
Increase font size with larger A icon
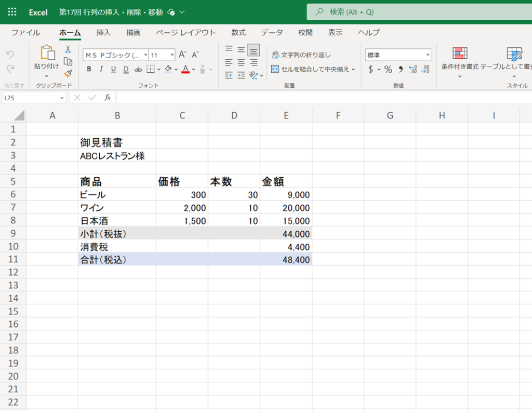click(182, 55)
